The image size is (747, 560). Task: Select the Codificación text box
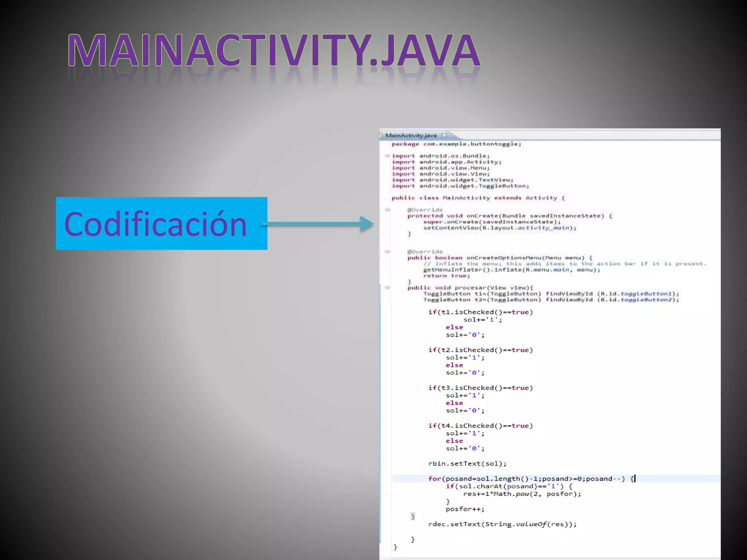tap(162, 223)
